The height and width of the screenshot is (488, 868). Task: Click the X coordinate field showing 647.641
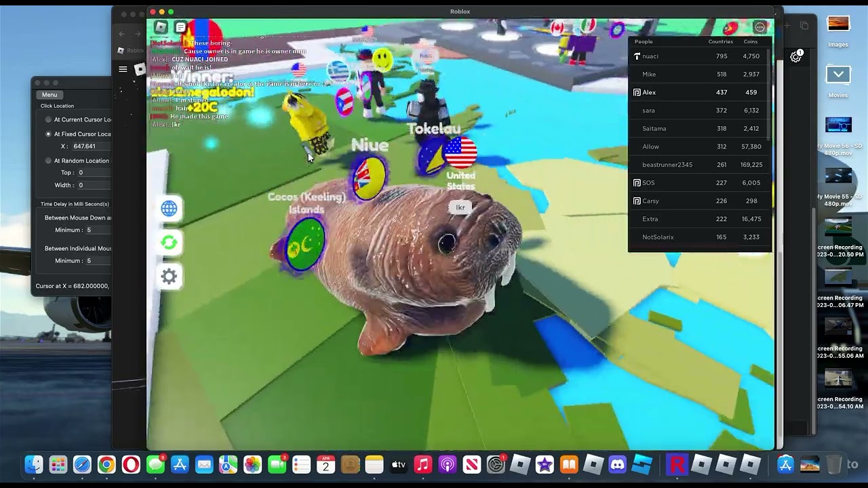point(91,146)
